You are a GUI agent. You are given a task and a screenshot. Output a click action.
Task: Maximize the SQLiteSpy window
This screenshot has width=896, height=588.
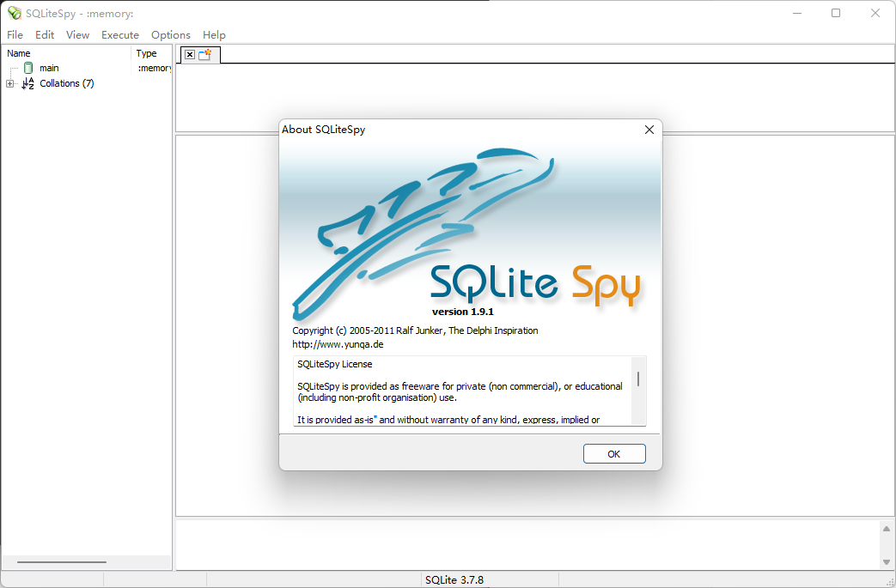(835, 13)
